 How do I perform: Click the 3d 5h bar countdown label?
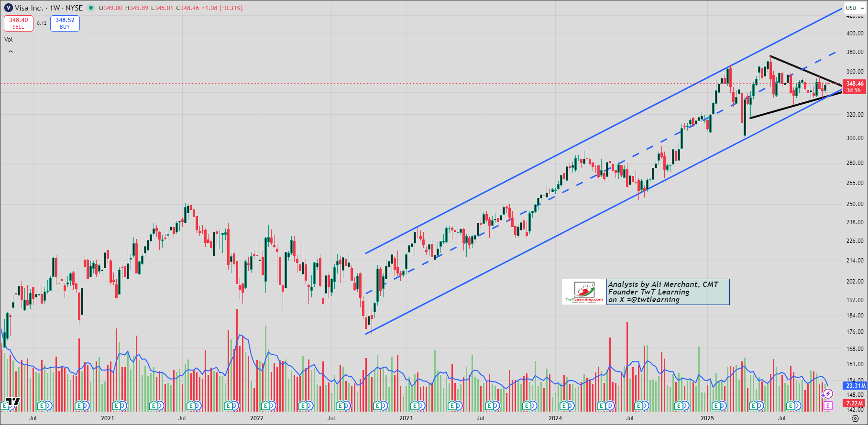click(854, 90)
